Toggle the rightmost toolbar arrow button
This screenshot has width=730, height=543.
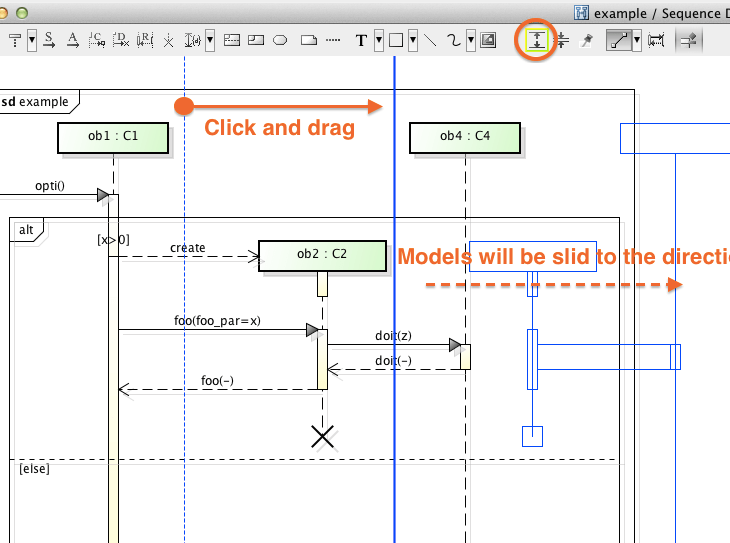coord(688,41)
